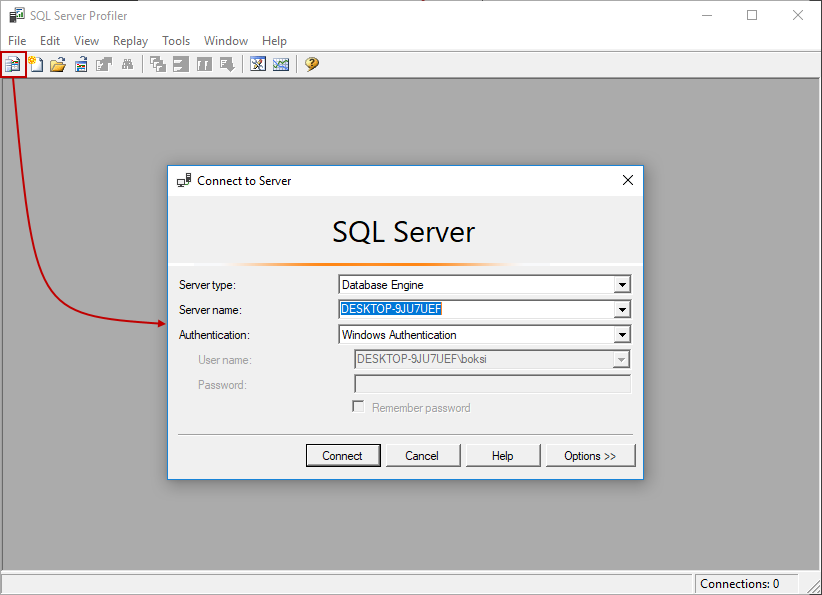
Task: Click the Authentication: label
Action: [x=214, y=334]
